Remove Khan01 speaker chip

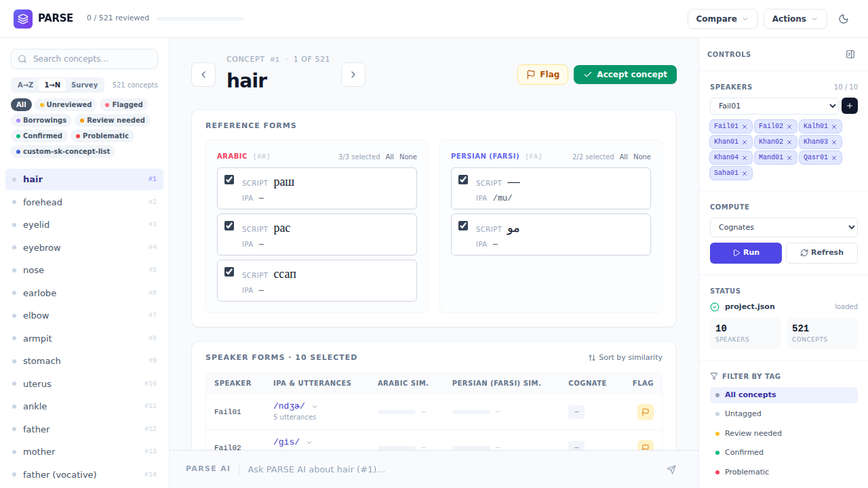tap(745, 142)
